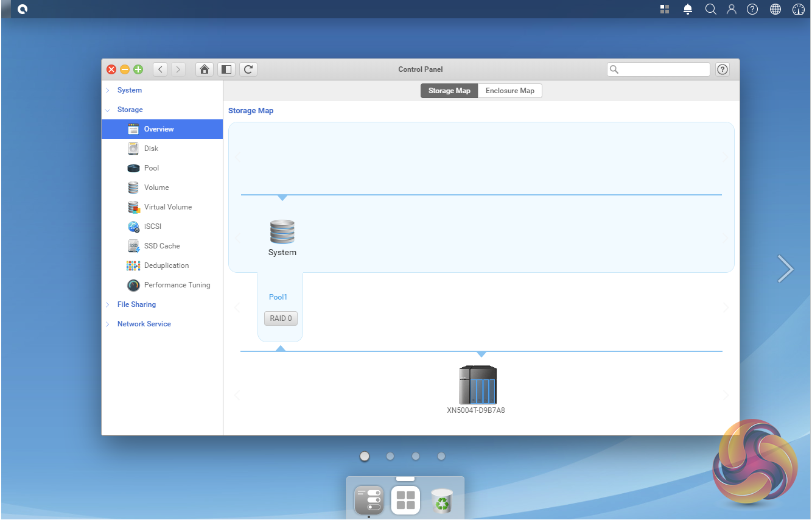This screenshot has width=812, height=520.
Task: Expand the Network Service section
Action: click(x=144, y=324)
